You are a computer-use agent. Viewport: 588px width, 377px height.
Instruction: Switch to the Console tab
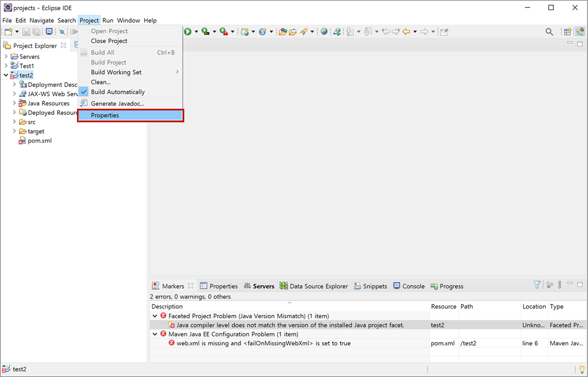[409, 286]
